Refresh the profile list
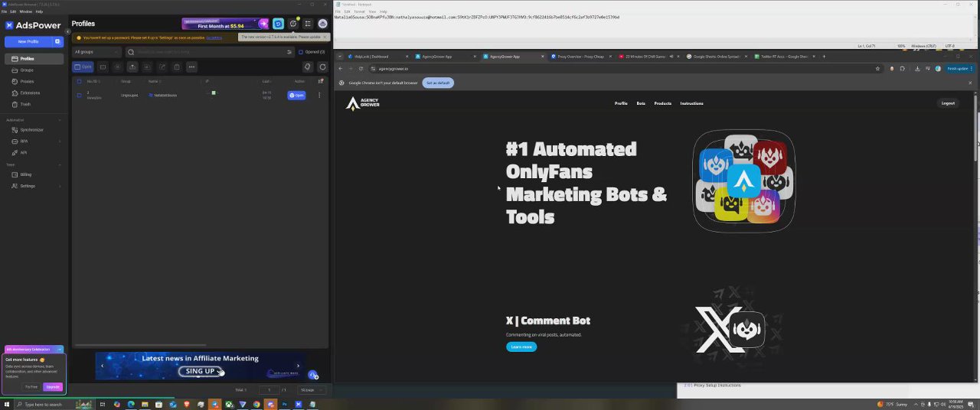 coord(322,67)
